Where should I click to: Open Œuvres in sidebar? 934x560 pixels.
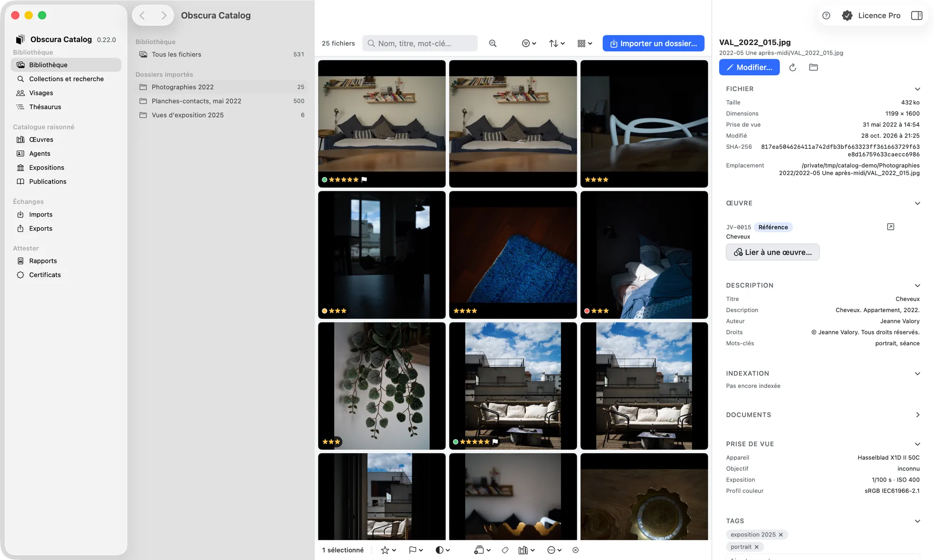(66, 140)
